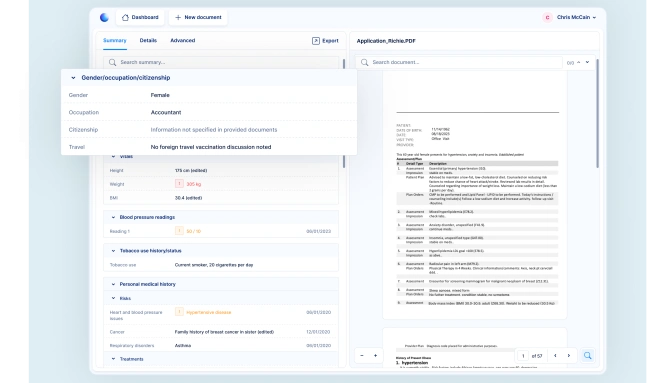Click the blue app logo icon
This screenshot has width=652, height=383.
pos(104,17)
